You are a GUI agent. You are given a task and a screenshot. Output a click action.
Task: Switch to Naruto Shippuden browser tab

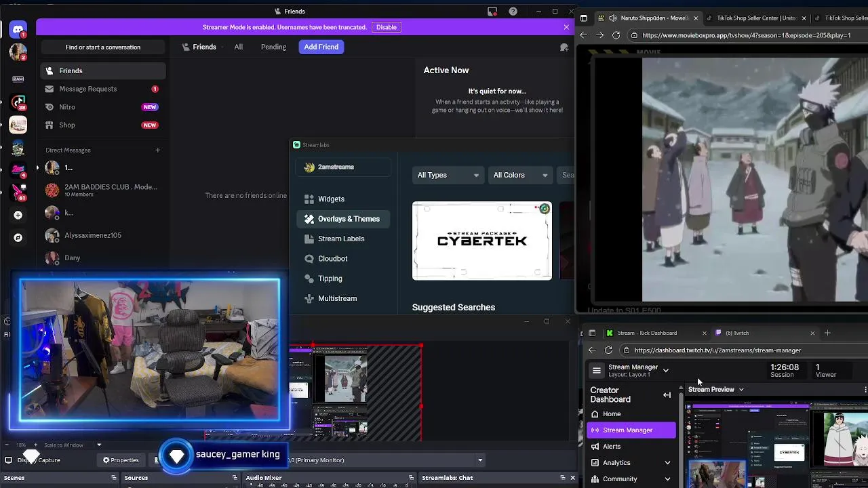(649, 18)
